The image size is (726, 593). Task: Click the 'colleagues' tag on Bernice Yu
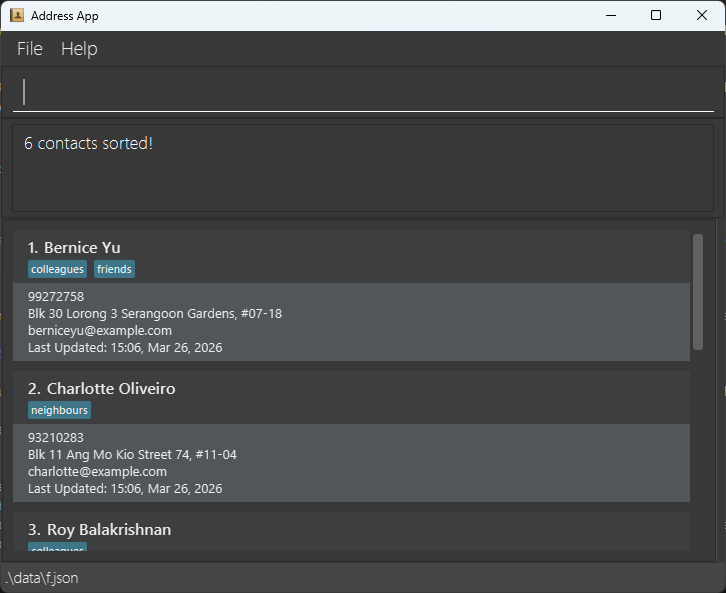pos(58,269)
